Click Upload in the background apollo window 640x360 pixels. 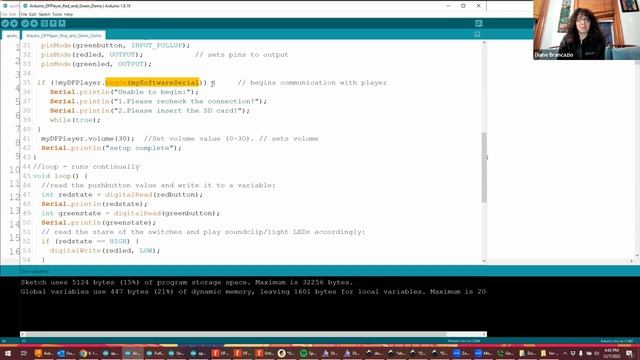point(14,24)
